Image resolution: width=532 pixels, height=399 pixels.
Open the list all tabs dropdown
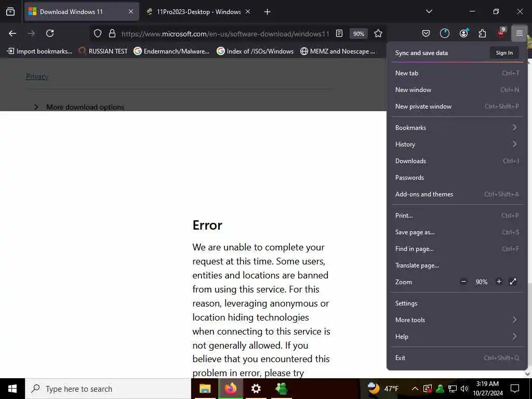pyautogui.click(x=429, y=11)
